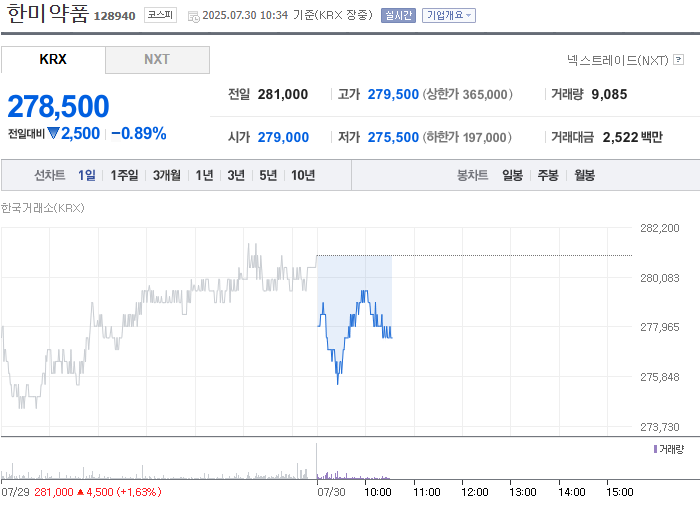Click the 코스피 market badge
Viewport: 700px width, 505px height.
(160, 15)
